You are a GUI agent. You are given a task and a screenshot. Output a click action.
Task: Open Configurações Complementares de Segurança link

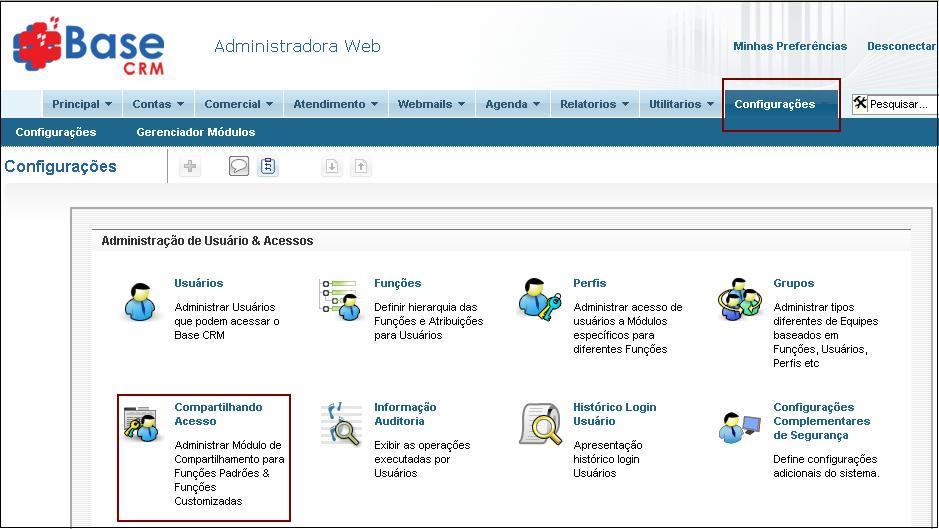821,421
